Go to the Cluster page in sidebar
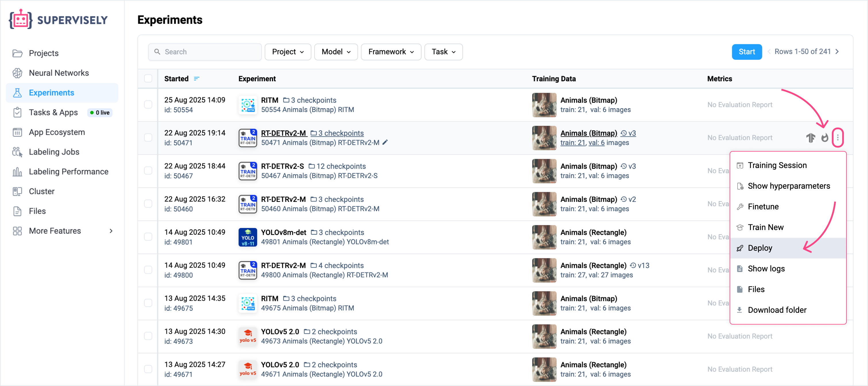This screenshot has height=386, width=868. click(41, 191)
